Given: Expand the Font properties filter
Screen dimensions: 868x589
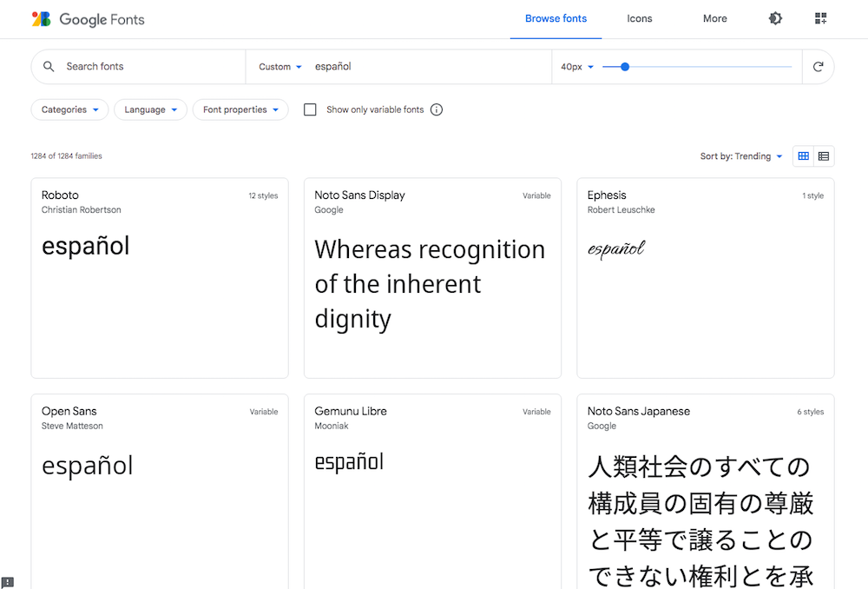Looking at the screenshot, I should (240, 109).
